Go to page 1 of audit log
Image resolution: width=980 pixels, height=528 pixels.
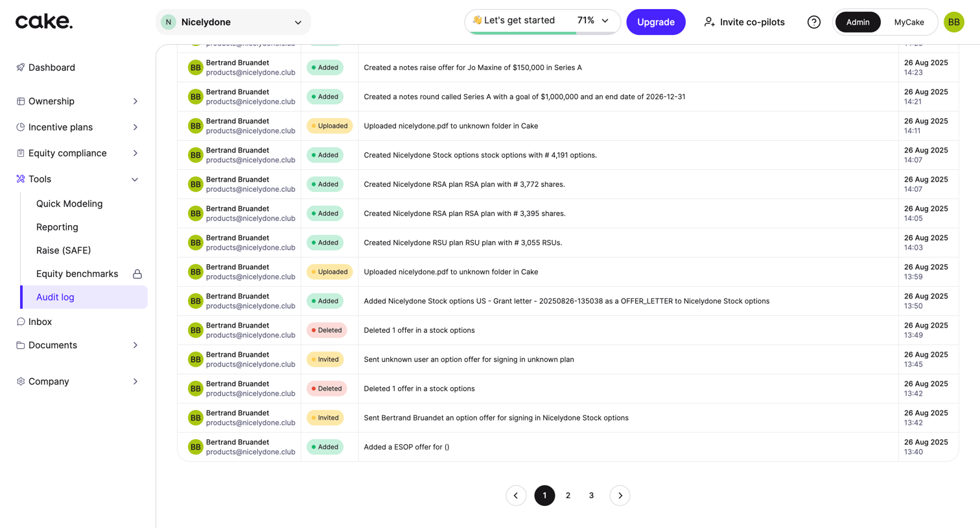pos(544,496)
